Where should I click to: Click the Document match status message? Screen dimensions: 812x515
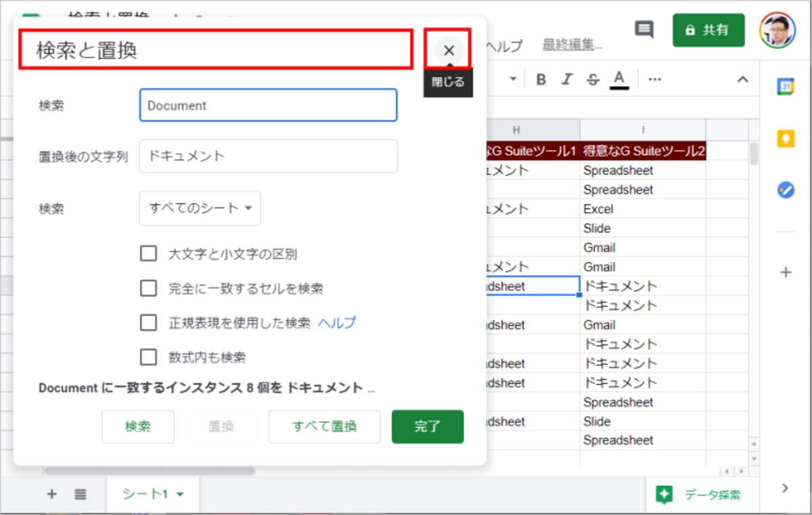pyautogui.click(x=206, y=388)
